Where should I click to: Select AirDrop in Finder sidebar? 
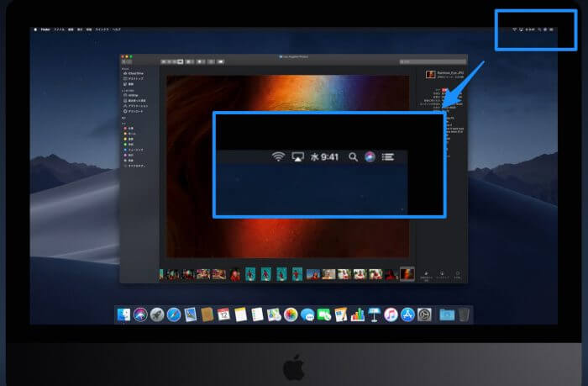[x=131, y=95]
